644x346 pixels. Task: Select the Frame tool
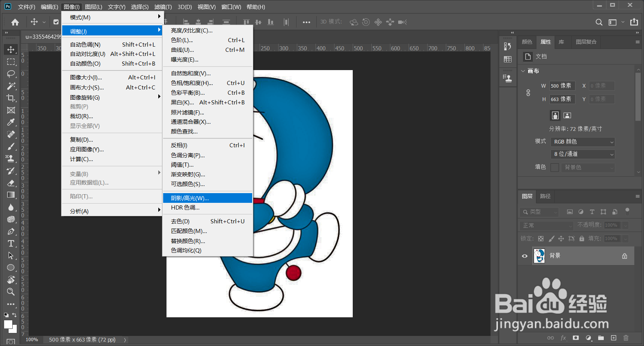click(11, 110)
